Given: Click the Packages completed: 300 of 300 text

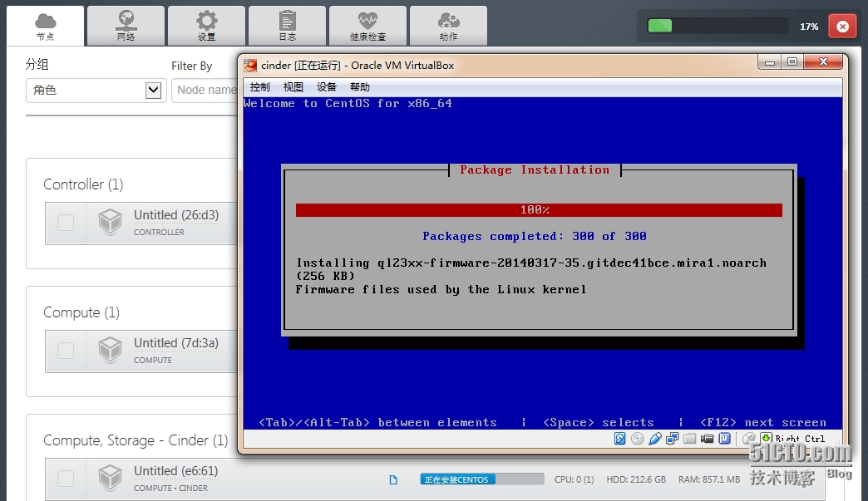Looking at the screenshot, I should click(x=535, y=236).
